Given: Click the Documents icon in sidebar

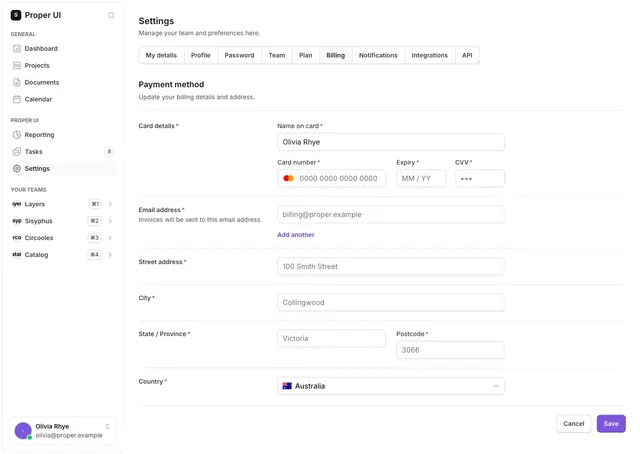Looking at the screenshot, I should tap(17, 82).
